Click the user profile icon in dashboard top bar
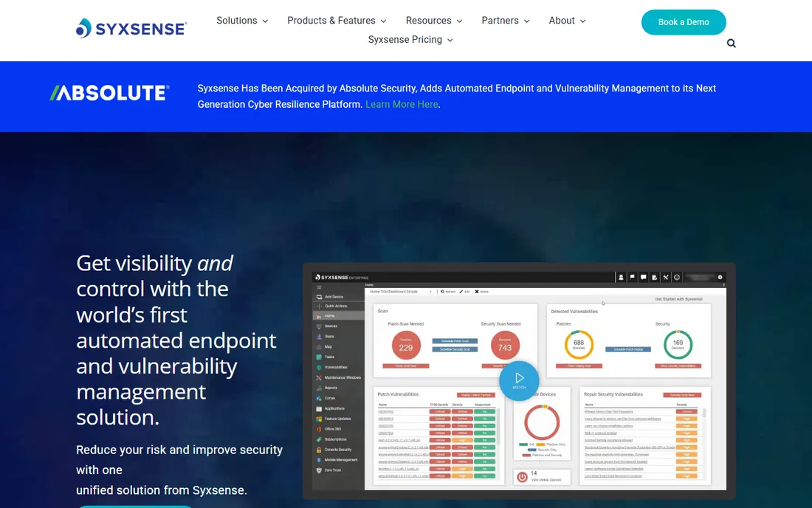This screenshot has height=508, width=812. point(621,278)
